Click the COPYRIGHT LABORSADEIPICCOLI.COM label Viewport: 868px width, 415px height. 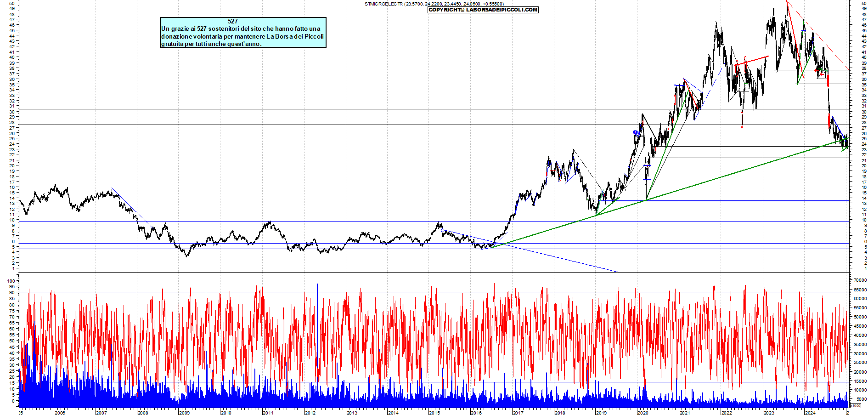click(483, 10)
